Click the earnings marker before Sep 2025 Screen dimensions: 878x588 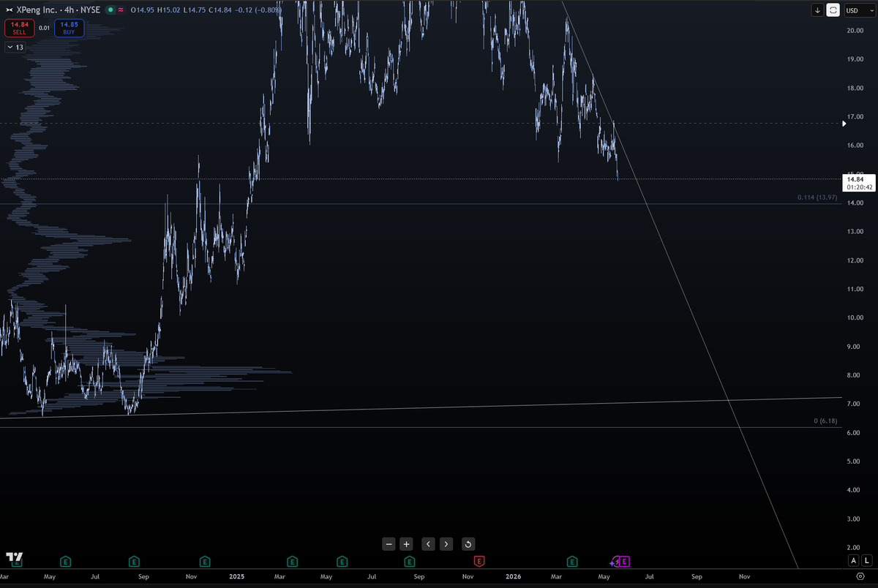(x=409, y=562)
